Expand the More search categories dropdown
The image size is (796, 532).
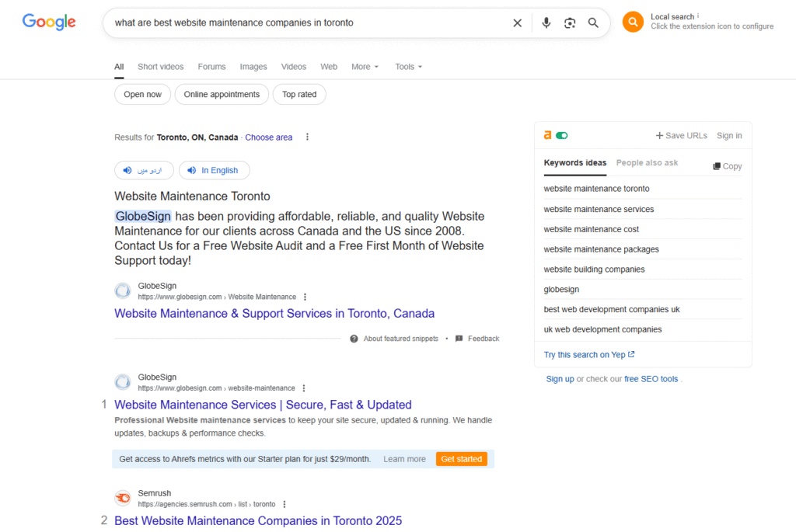pyautogui.click(x=365, y=67)
